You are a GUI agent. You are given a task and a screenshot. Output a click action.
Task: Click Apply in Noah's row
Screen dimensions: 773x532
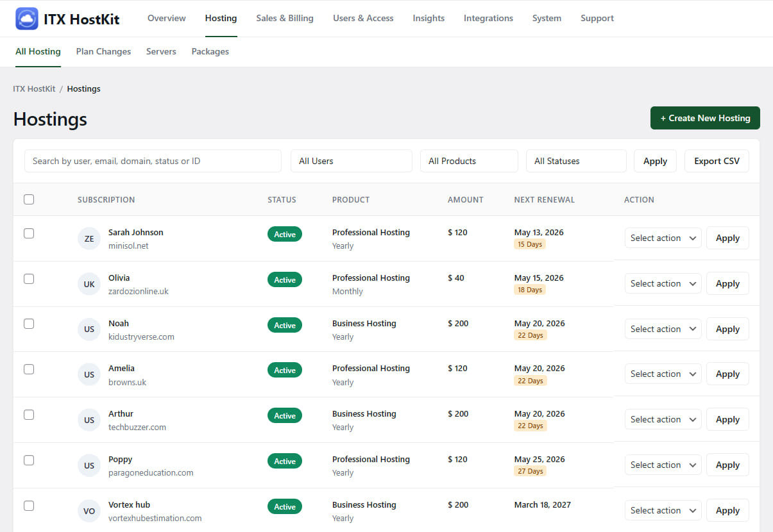[727, 329]
